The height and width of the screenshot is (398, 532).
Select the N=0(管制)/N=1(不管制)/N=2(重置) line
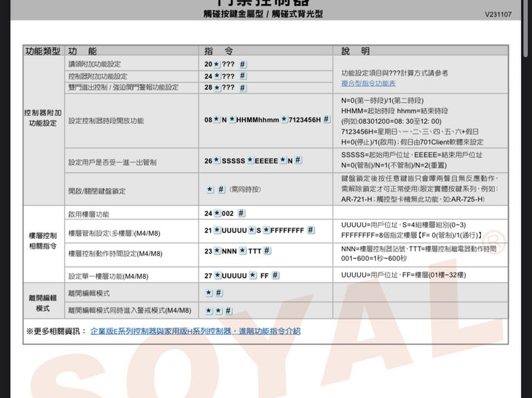(x=394, y=166)
